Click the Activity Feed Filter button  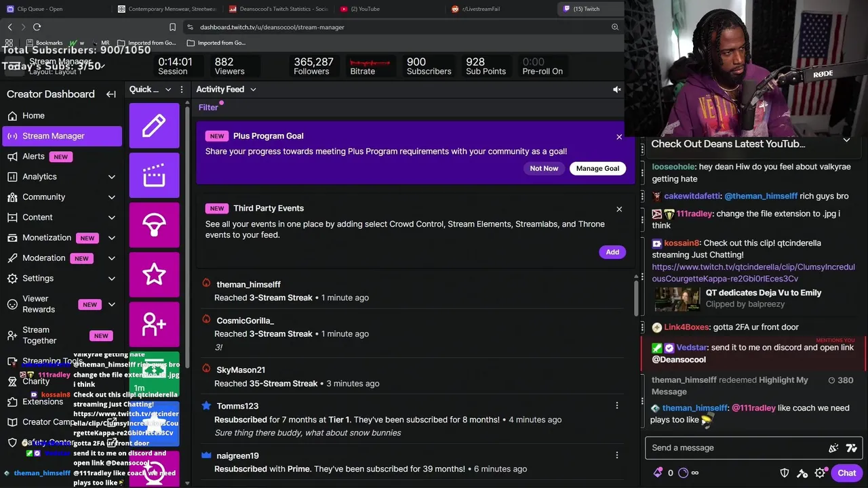(x=208, y=108)
